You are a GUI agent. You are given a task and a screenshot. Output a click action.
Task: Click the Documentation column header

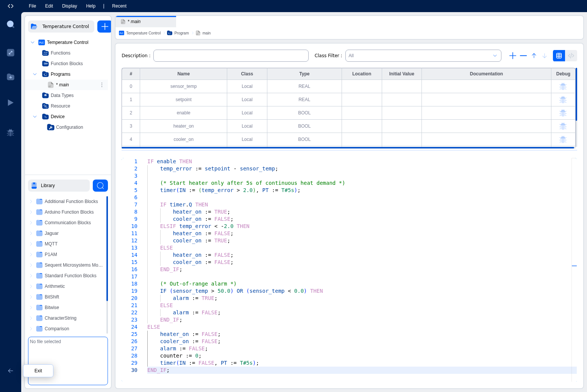pos(486,74)
